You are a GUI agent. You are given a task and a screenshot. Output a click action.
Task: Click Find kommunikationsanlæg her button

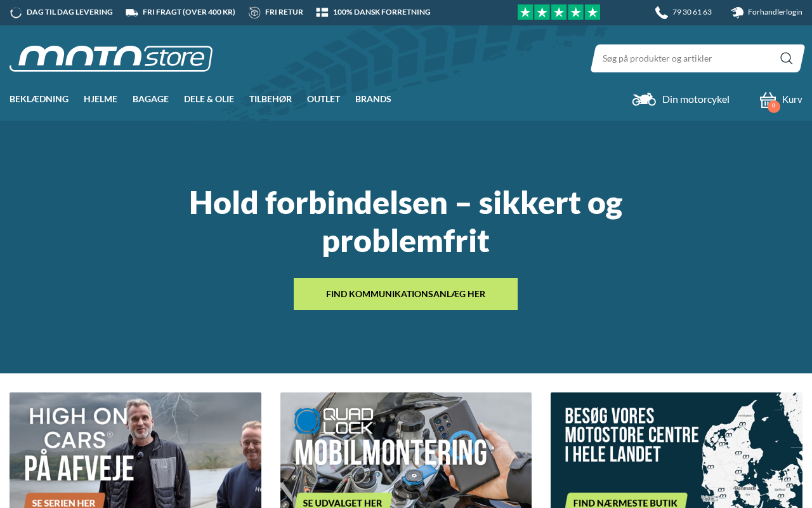405,294
